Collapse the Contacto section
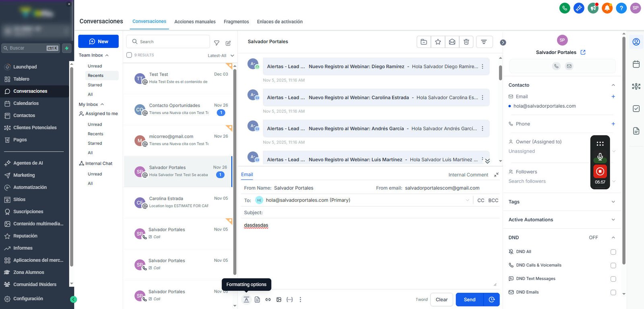Screen dimensions: 644x309 613,85
